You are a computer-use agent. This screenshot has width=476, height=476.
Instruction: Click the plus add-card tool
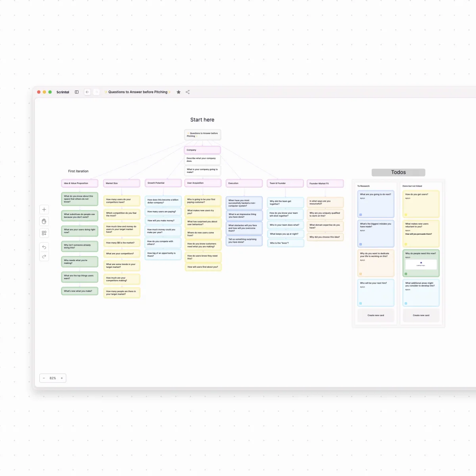(x=44, y=209)
